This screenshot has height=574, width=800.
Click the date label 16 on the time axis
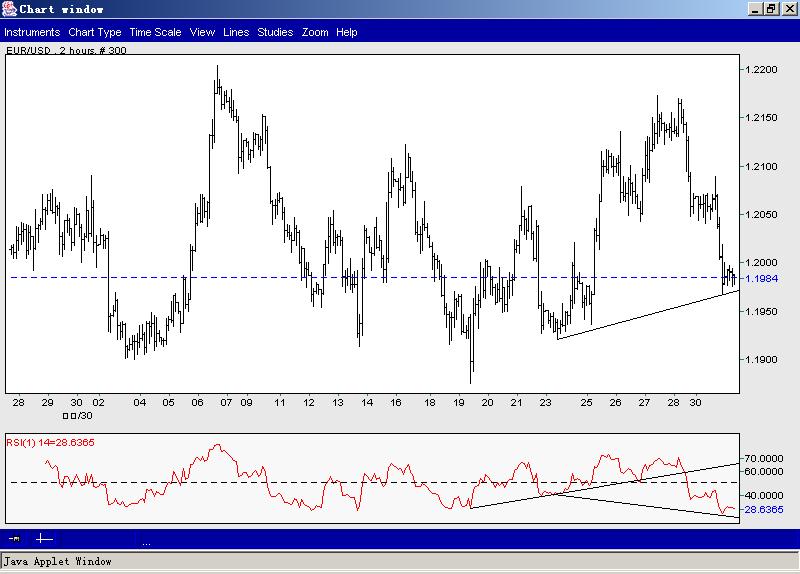[x=396, y=403]
